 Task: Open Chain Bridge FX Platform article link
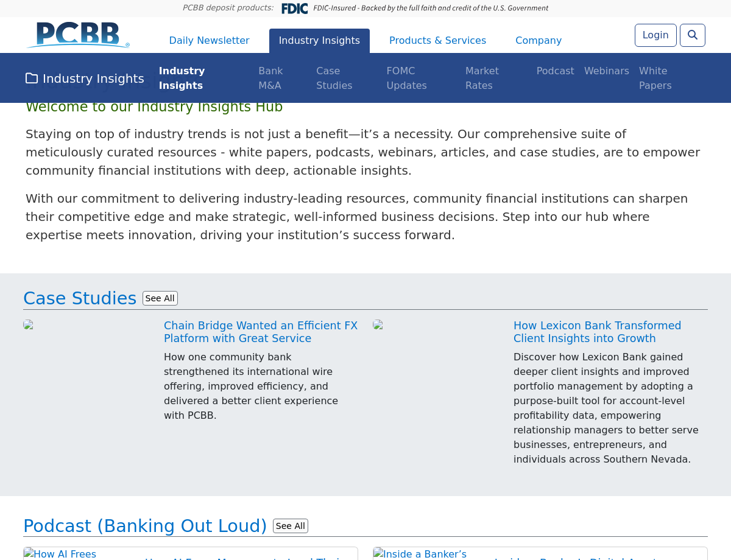[x=261, y=332]
